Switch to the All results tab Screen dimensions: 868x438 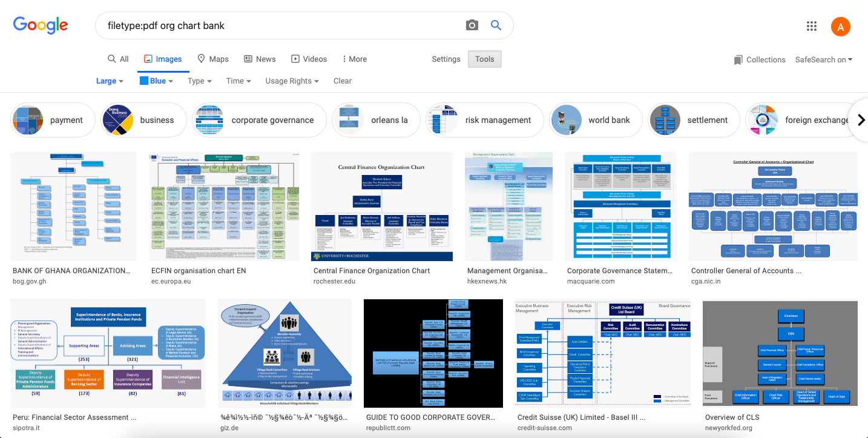click(x=118, y=59)
